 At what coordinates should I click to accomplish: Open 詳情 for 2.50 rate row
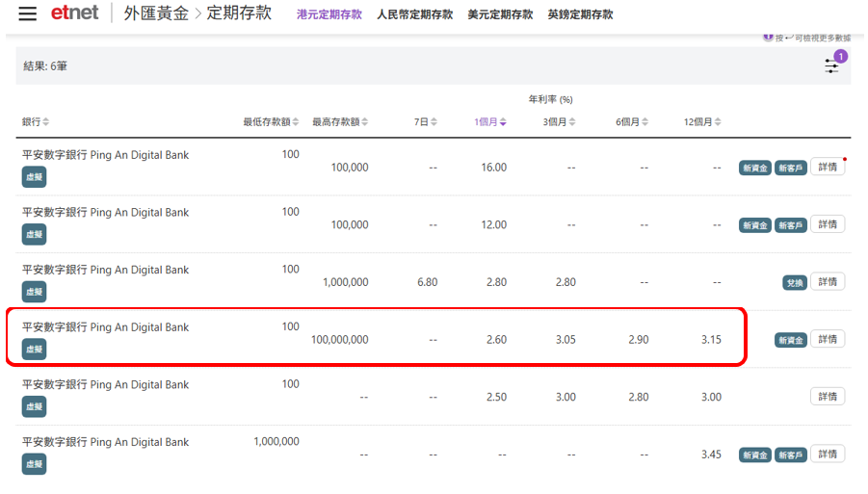coord(827,397)
